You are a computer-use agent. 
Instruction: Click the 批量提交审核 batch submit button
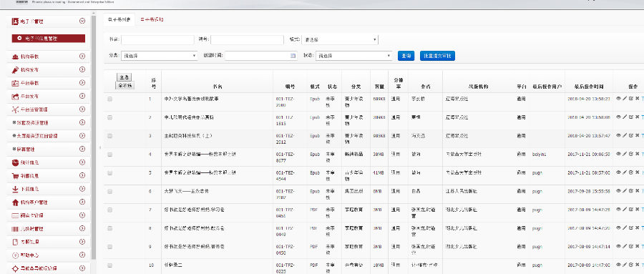coord(437,56)
